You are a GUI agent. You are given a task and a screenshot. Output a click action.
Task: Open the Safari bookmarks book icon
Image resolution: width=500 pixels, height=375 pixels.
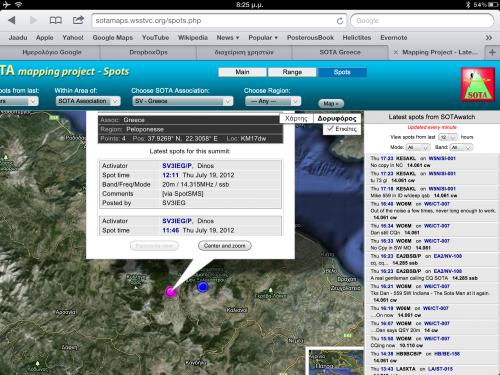55,20
